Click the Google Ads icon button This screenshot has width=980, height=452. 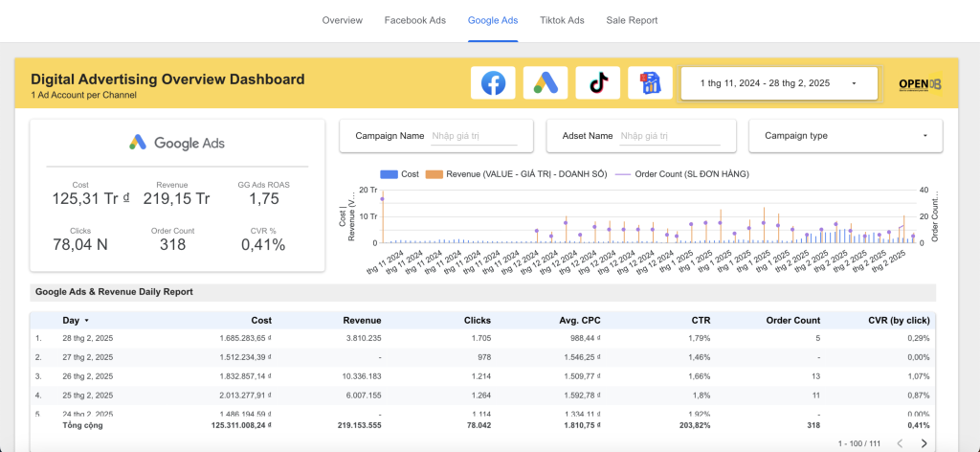tap(546, 83)
